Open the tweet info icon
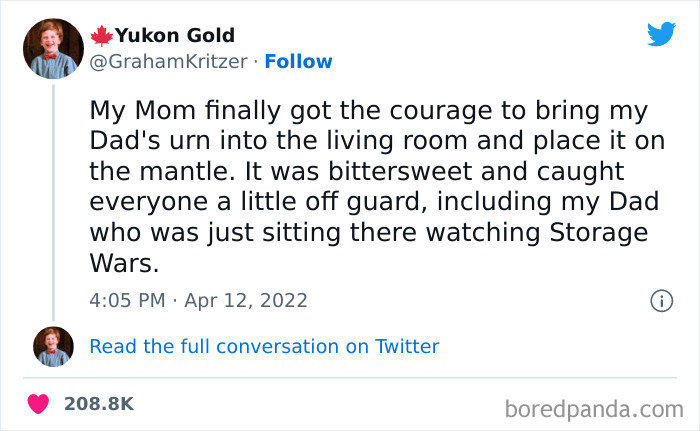This screenshot has height=431, width=700. click(x=660, y=300)
